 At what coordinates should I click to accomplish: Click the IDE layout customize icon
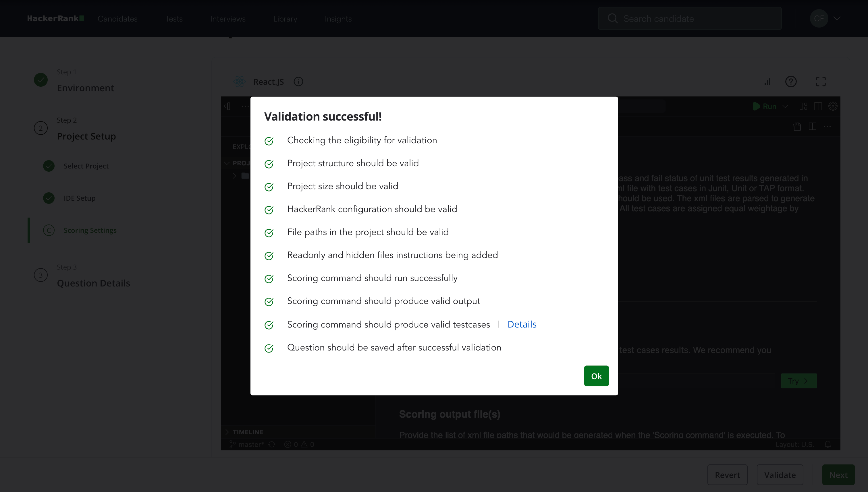click(x=803, y=106)
